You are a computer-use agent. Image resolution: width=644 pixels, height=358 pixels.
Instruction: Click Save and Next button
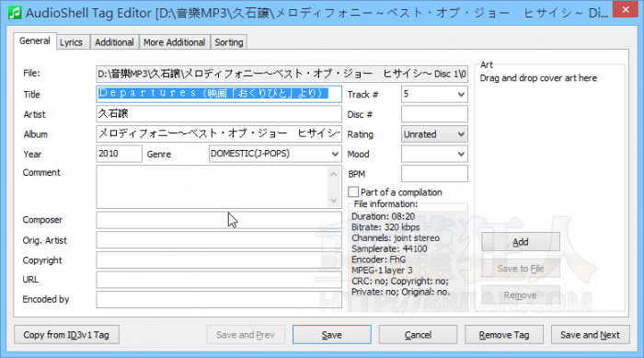[591, 335]
